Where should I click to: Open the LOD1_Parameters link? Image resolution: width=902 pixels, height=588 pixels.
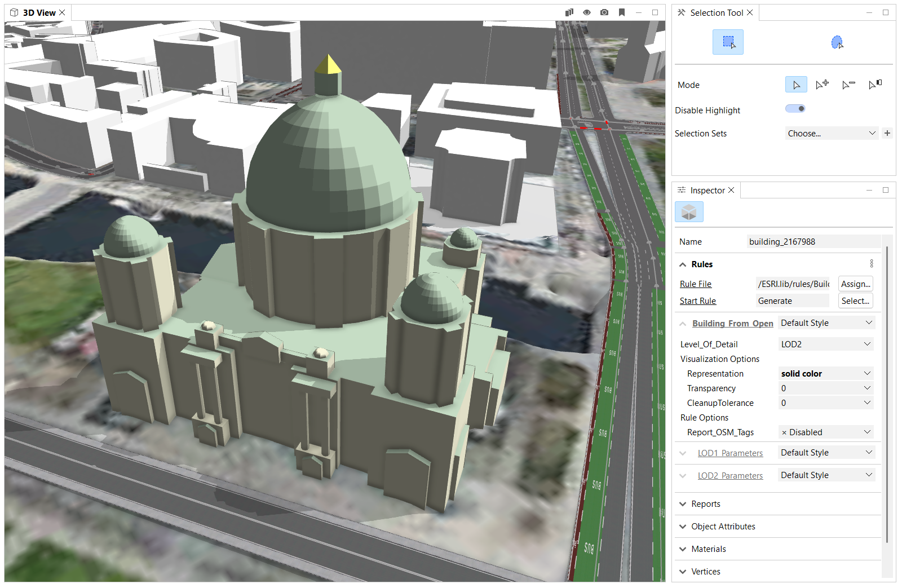click(x=730, y=453)
